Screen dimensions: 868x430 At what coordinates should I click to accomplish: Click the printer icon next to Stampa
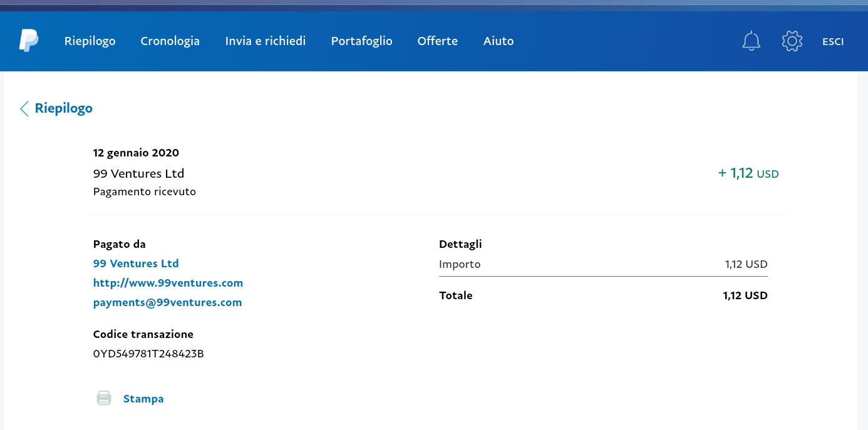coord(104,398)
